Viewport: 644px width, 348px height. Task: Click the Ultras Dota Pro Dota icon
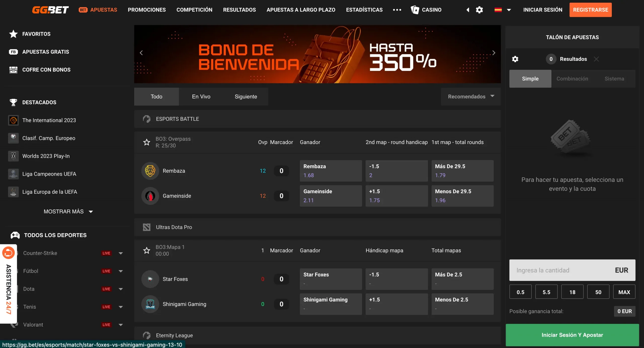147,227
